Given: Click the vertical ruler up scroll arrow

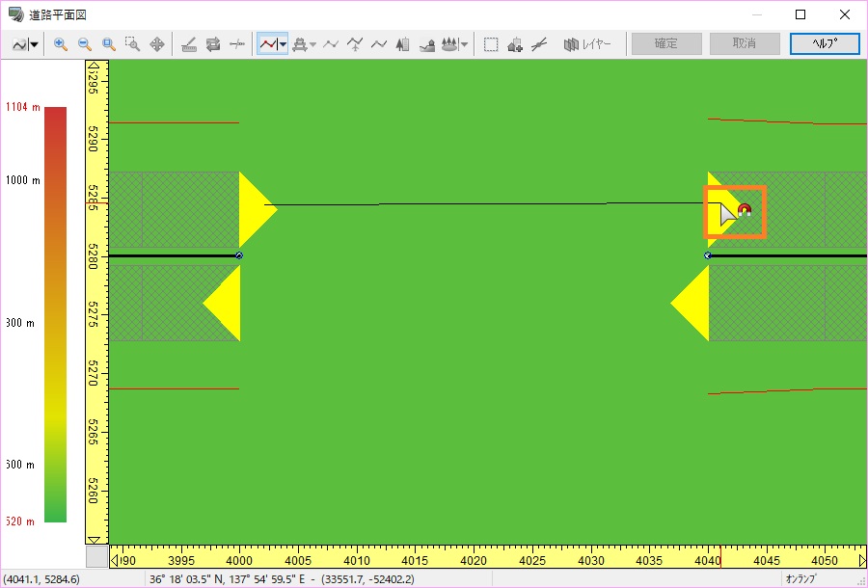Looking at the screenshot, I should pos(94,66).
